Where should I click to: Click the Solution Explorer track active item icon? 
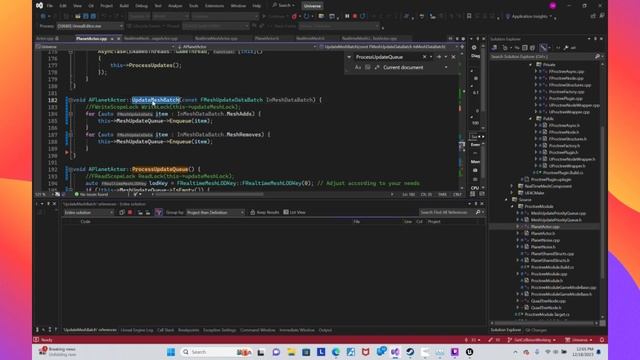click(x=543, y=48)
